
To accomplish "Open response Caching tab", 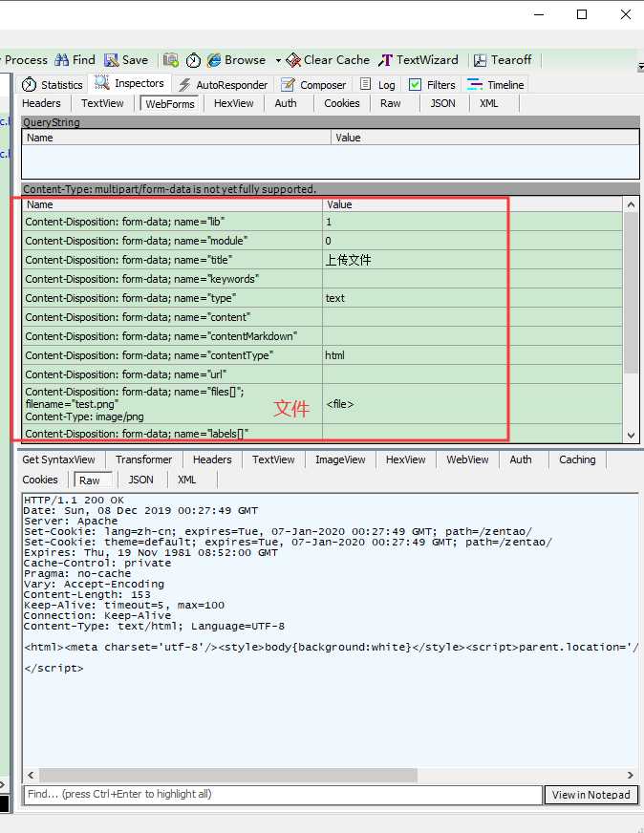I will point(577,459).
